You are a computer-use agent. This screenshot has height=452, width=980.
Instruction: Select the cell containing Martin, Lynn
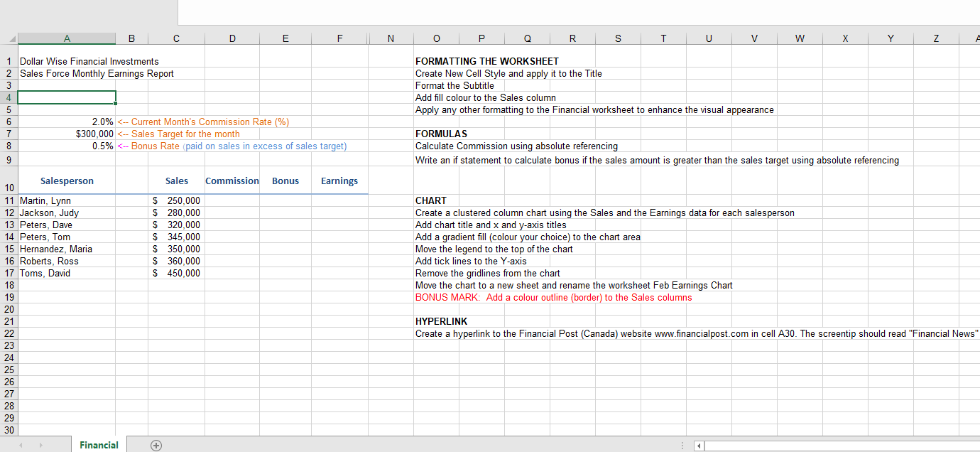pos(67,200)
